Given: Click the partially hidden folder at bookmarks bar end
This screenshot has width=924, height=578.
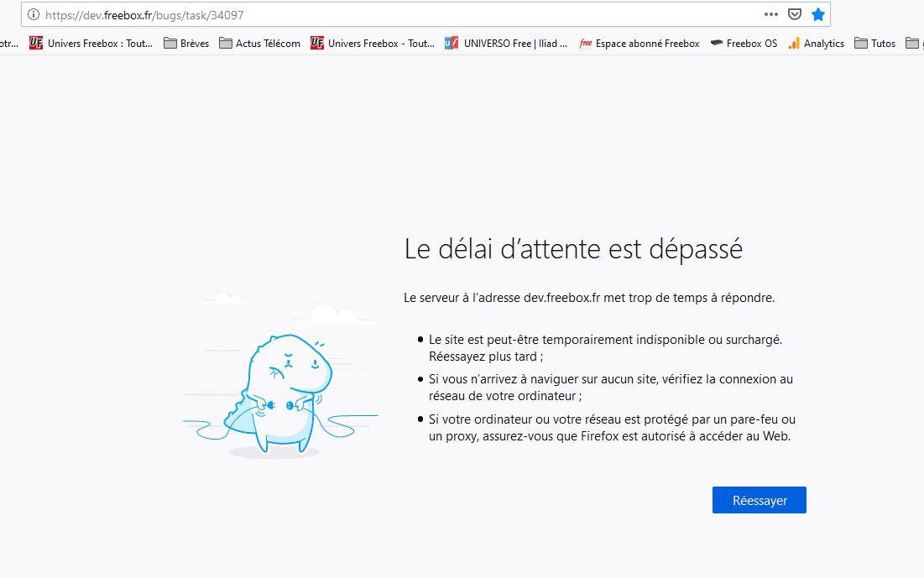Looking at the screenshot, I should click(x=915, y=43).
